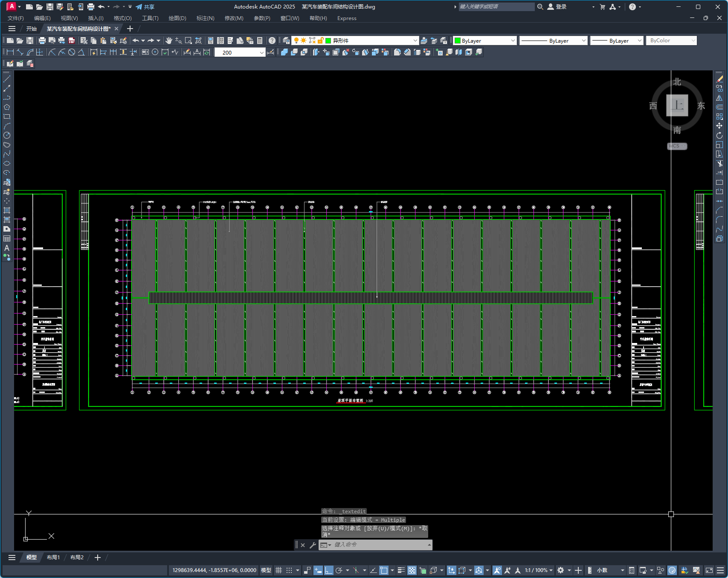Click the search magnifier icon in title bar

point(540,7)
